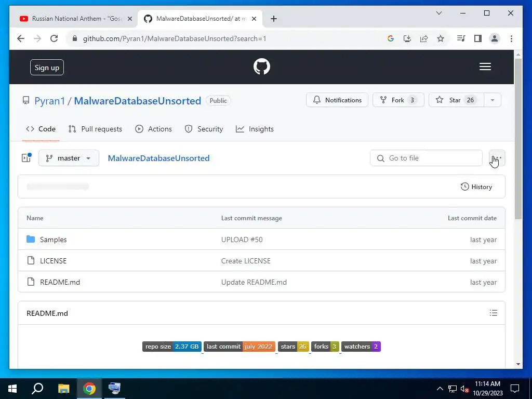
Task: Share this page icon in address bar
Action: pos(424,38)
